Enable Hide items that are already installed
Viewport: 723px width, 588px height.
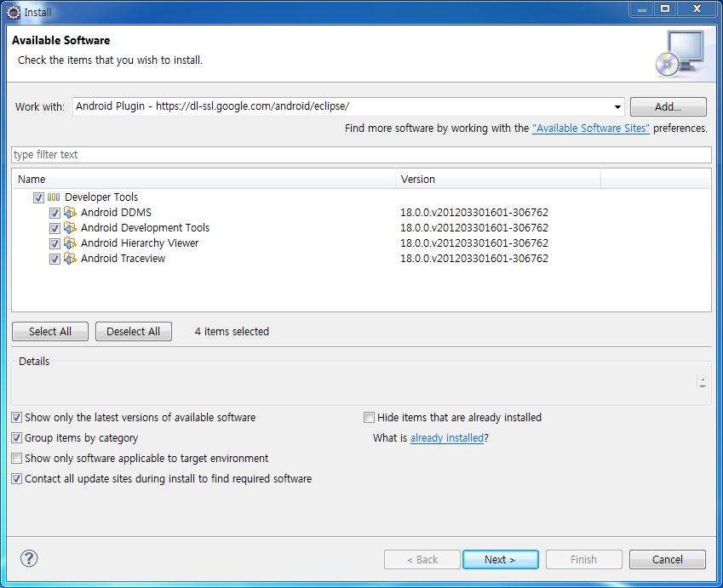[370, 418]
